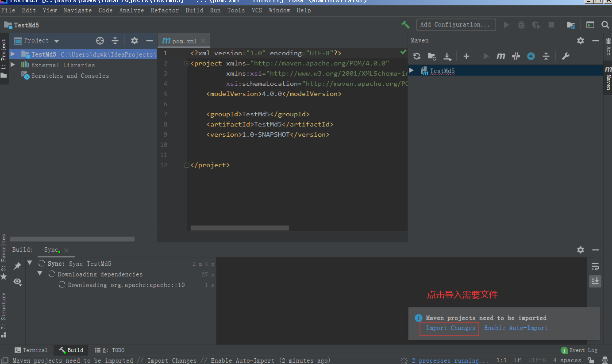
Task: Click Maven add project plus icon
Action: click(x=466, y=56)
